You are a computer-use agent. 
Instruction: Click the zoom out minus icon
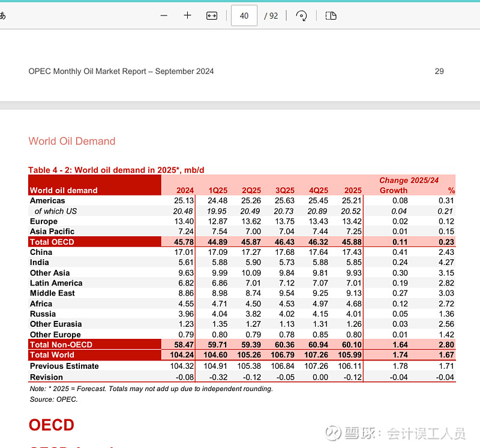pos(164,16)
